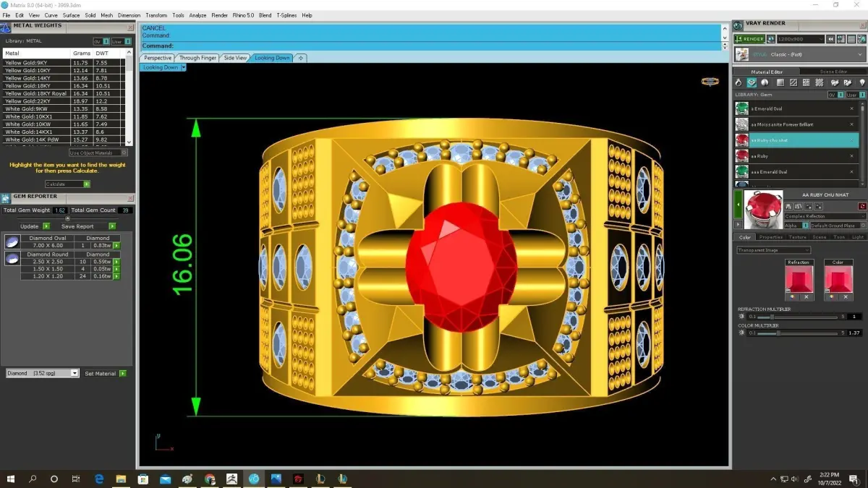This screenshot has height=488, width=868.
Task: Click green arrow for 1.20 X 1.20 gems
Action: tap(116, 276)
